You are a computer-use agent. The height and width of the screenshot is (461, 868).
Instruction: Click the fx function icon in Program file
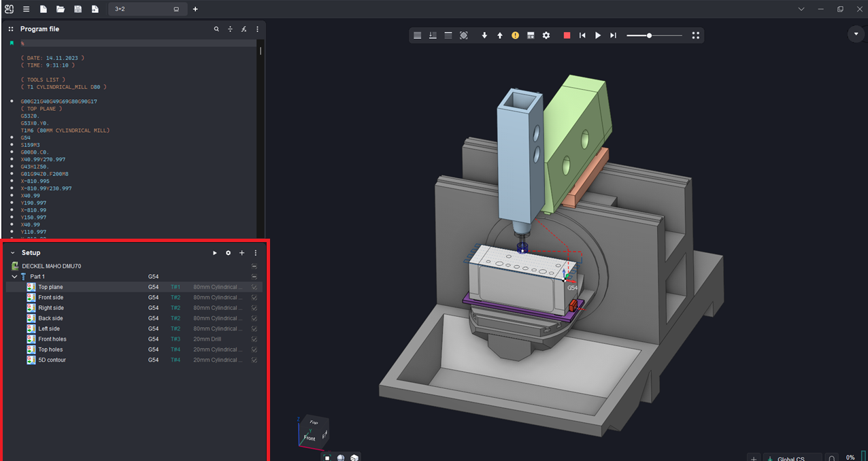point(244,29)
